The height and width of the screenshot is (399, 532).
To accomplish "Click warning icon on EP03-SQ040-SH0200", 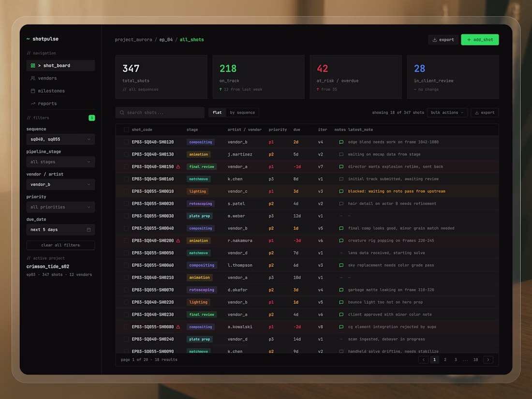I will click(x=178, y=240).
